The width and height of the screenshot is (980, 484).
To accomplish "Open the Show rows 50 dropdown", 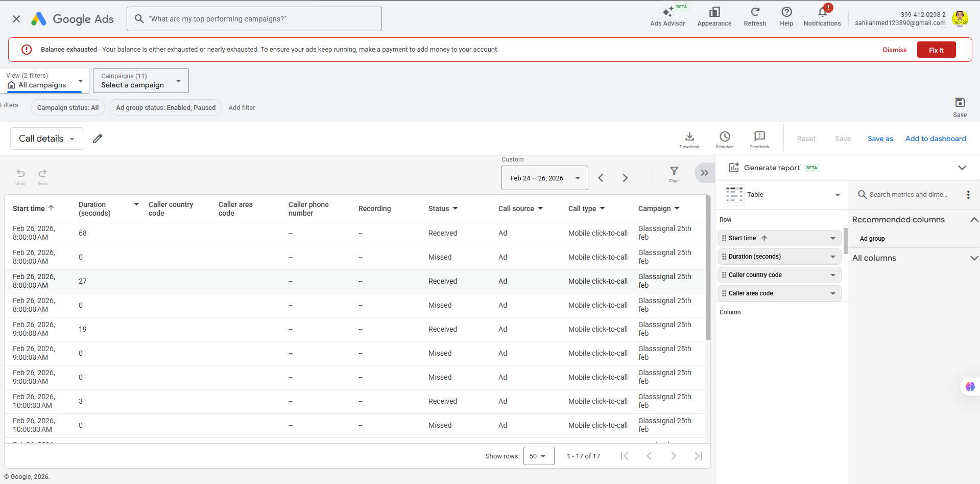I will [x=538, y=456].
